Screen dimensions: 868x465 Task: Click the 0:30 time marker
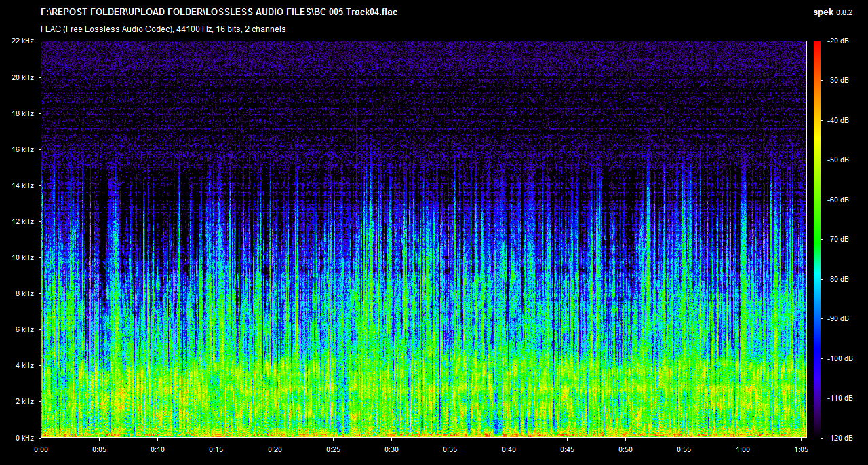click(392, 449)
